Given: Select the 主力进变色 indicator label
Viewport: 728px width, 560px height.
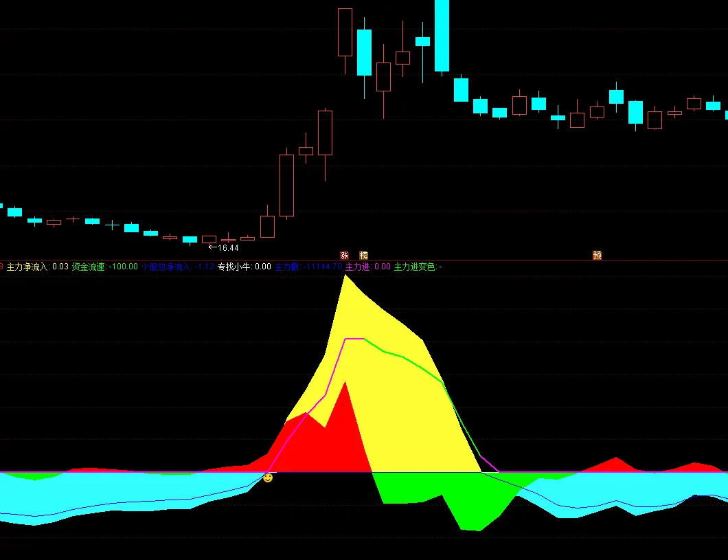Looking at the screenshot, I should click(x=418, y=267).
